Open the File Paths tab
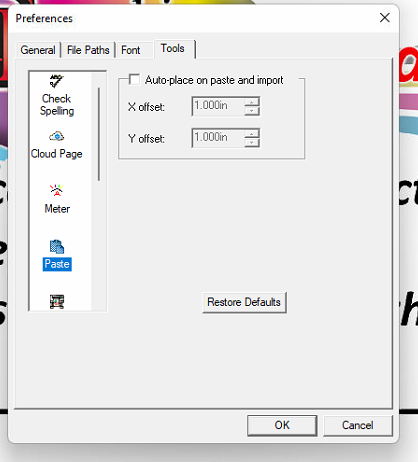The height and width of the screenshot is (462, 418). [x=88, y=50]
